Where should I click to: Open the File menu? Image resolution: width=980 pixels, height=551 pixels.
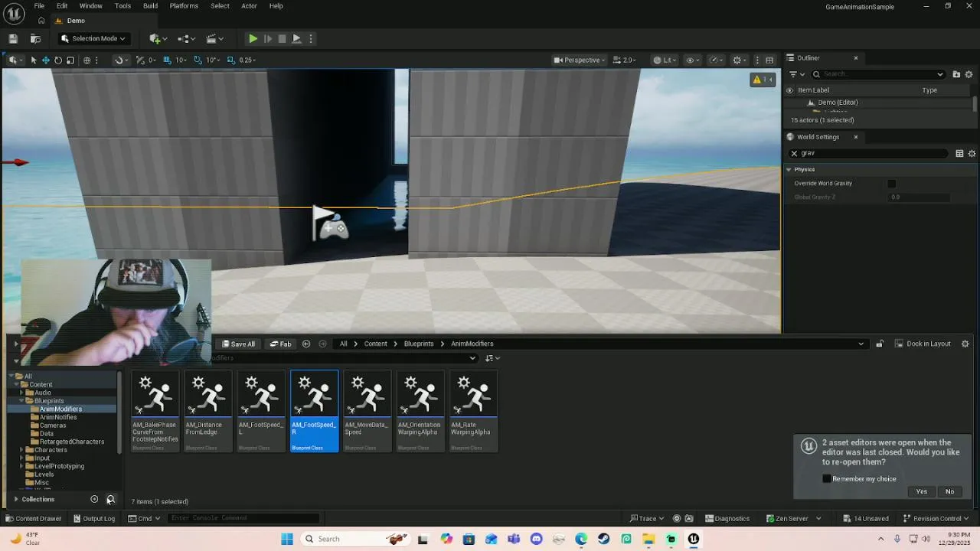click(39, 6)
